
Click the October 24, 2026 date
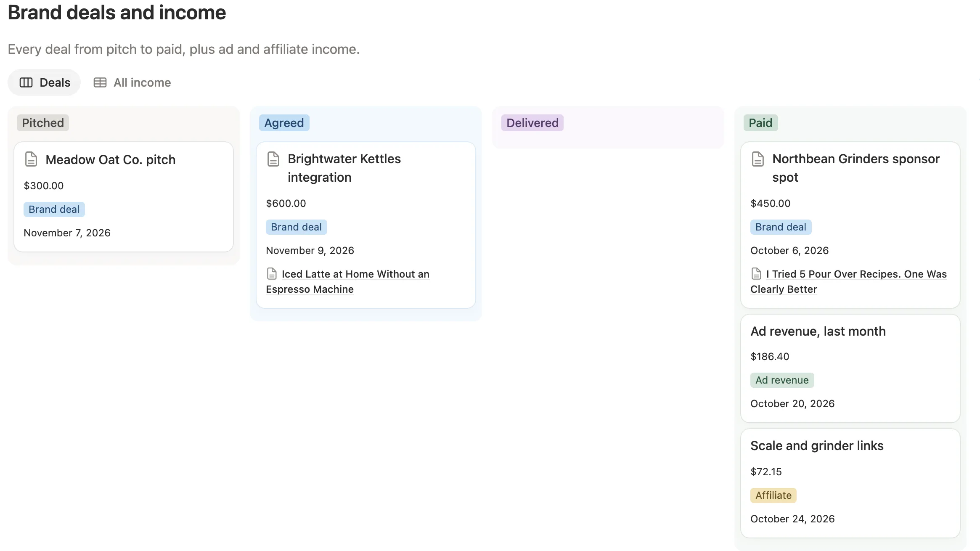(x=792, y=519)
